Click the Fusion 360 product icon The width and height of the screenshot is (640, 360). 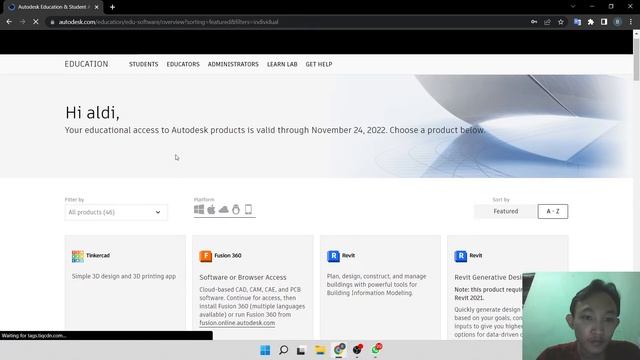[205, 256]
